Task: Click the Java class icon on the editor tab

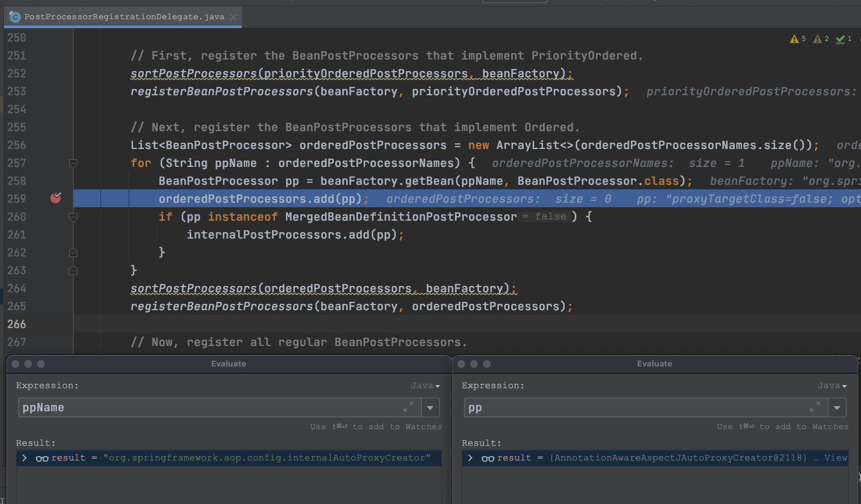Action: 15,17
